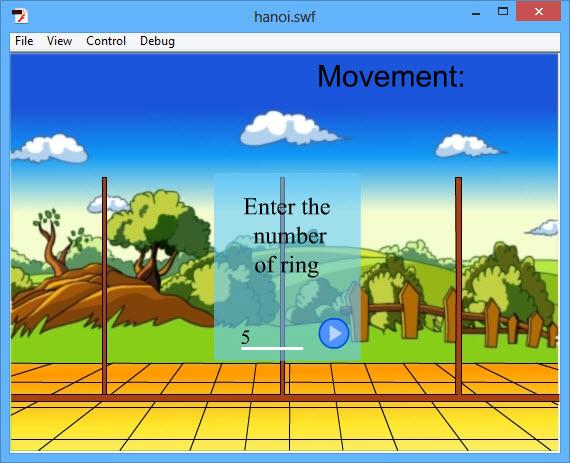Click the blue play button

(334, 333)
